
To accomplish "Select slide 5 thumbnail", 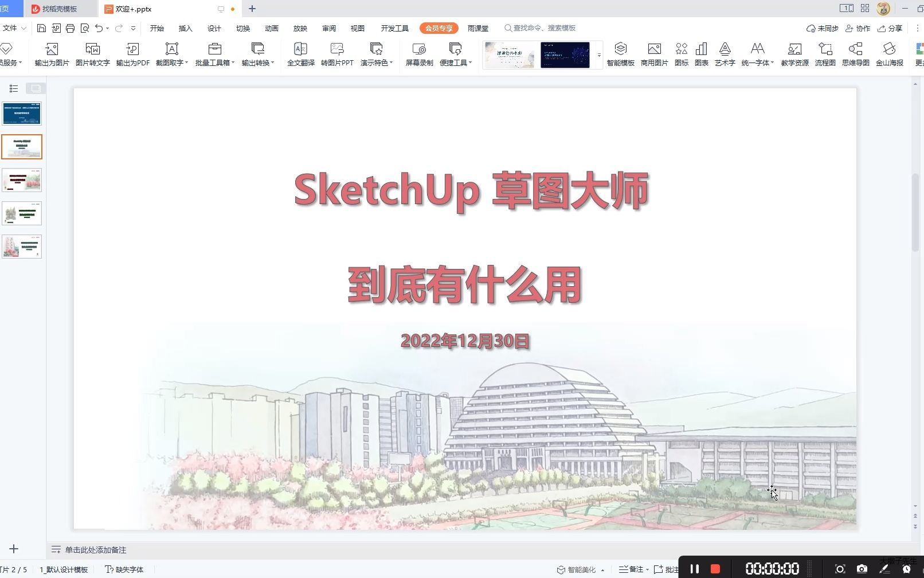I will 22,247.
